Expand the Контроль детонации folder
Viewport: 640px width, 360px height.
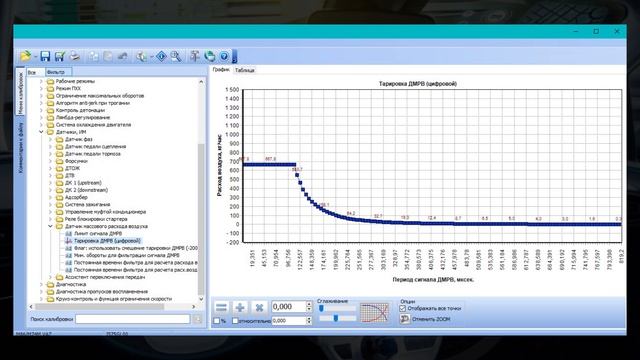pos(41,110)
